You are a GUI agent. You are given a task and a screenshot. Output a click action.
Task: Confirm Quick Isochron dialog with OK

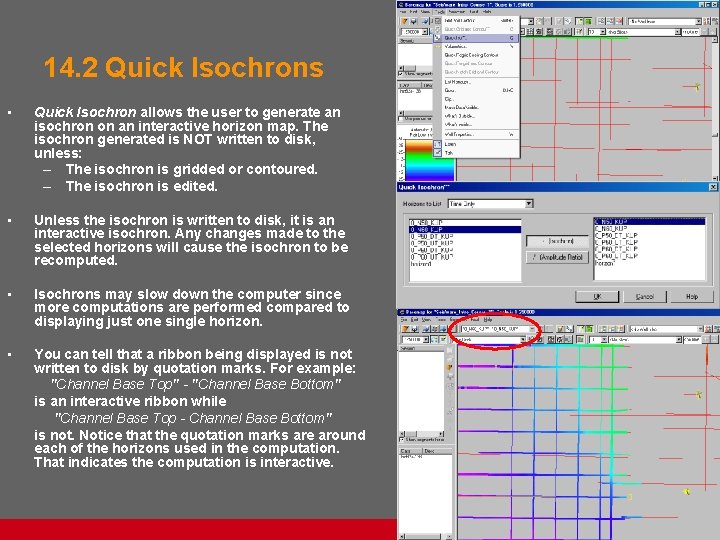click(x=597, y=297)
